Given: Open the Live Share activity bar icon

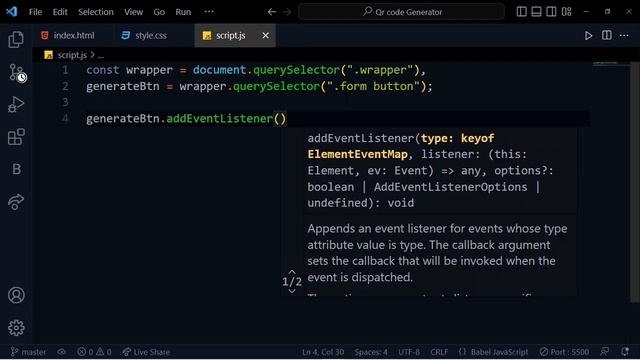Looking at the screenshot, I should tap(16, 202).
